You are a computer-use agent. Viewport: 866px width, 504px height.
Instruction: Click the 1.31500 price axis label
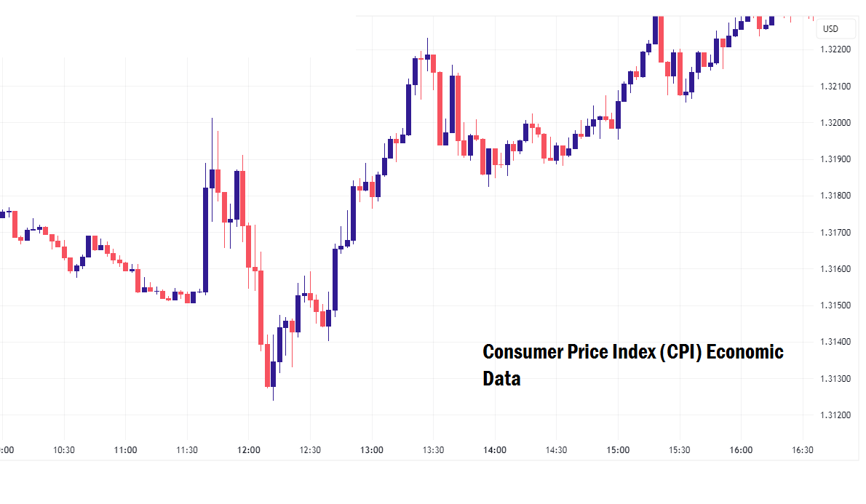[835, 305]
